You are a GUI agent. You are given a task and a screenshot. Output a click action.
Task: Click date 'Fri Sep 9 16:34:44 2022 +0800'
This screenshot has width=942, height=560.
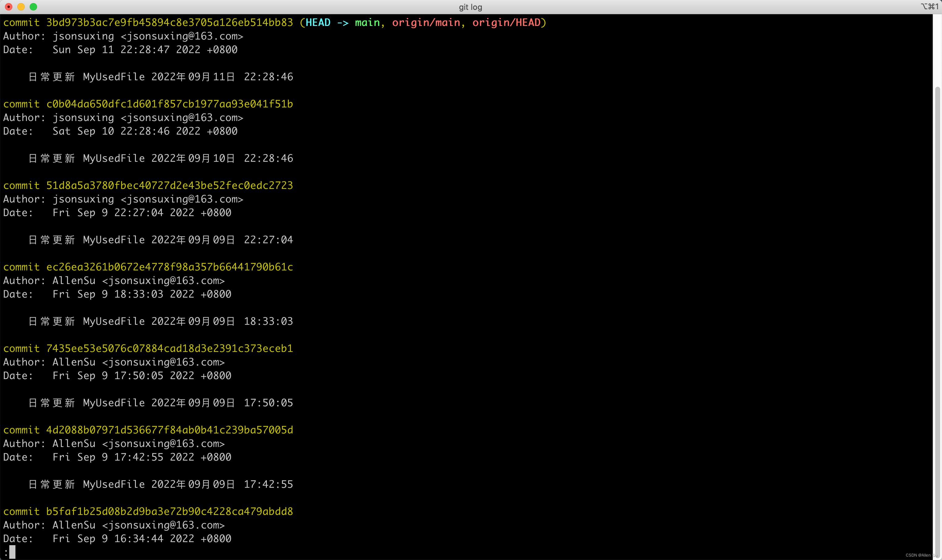pyautogui.click(x=142, y=539)
